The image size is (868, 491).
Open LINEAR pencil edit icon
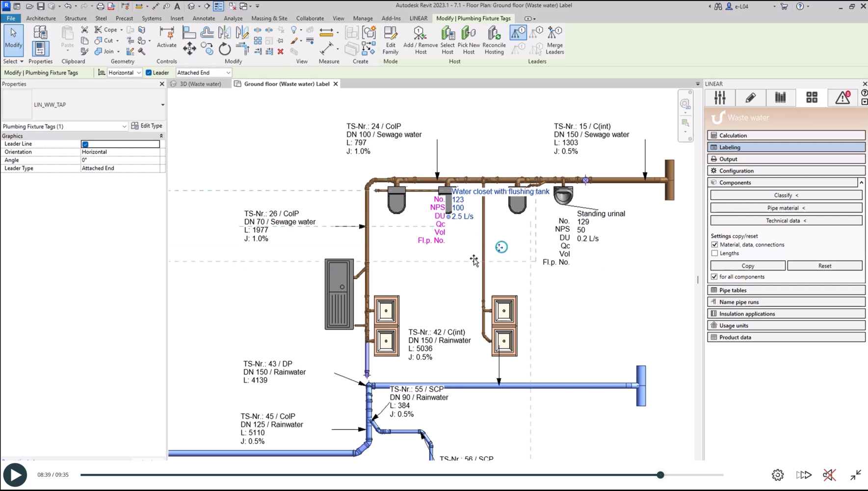tap(750, 98)
